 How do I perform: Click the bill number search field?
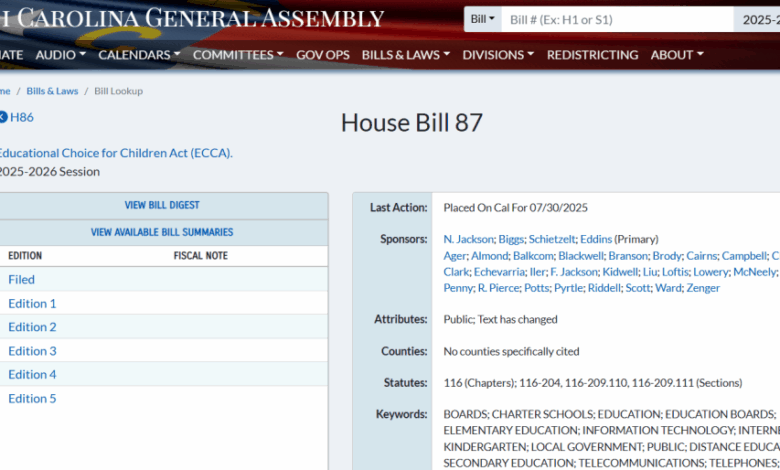617,19
